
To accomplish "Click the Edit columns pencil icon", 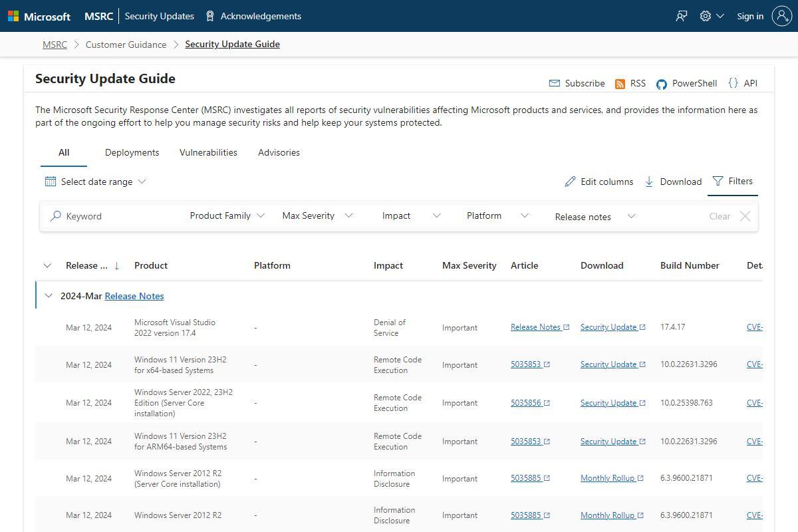I will (x=570, y=182).
